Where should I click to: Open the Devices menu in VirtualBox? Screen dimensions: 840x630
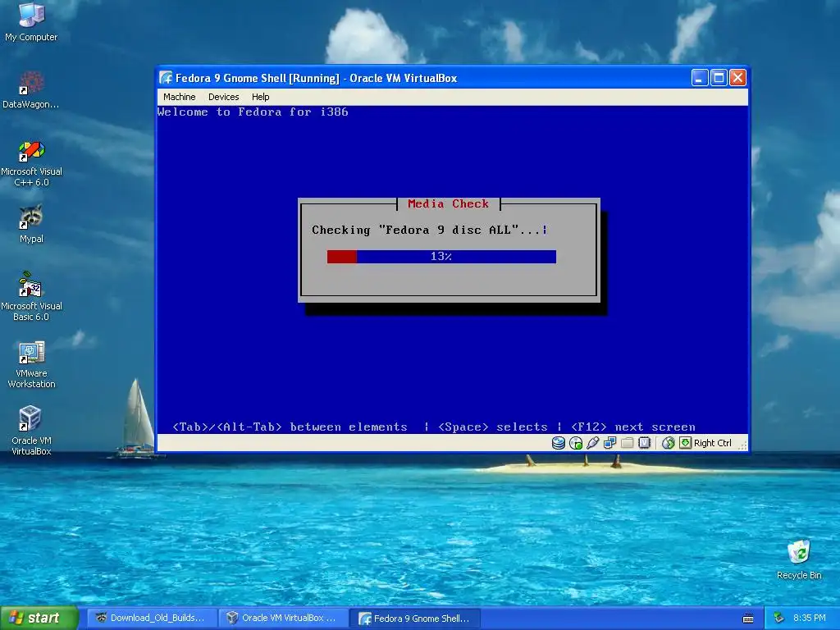pos(223,97)
